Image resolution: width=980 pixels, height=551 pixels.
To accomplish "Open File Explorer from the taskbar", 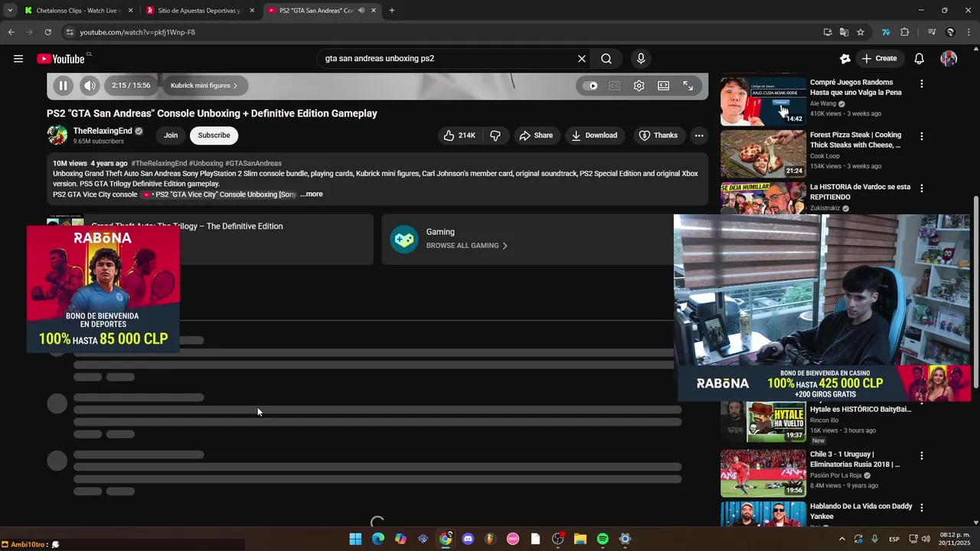I will [x=580, y=540].
